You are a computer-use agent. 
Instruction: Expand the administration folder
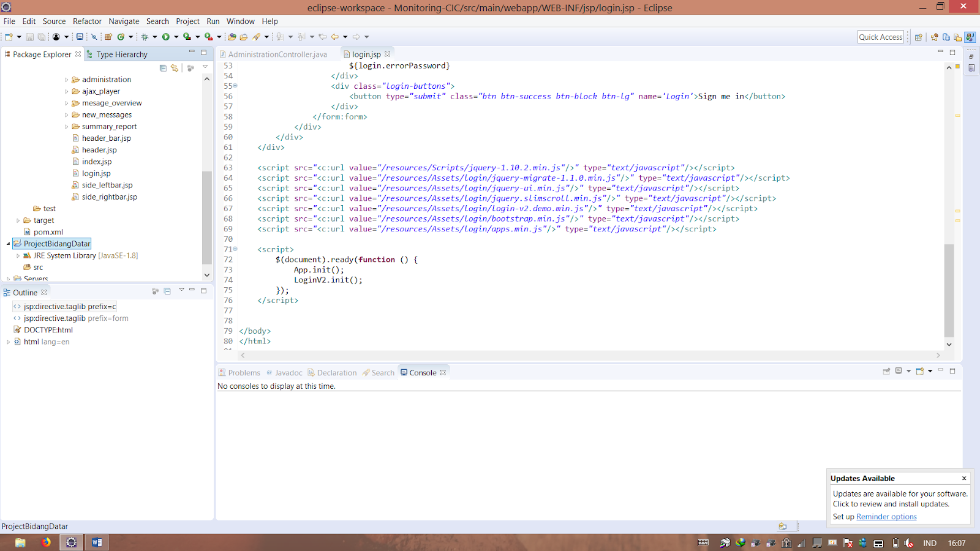coord(67,79)
